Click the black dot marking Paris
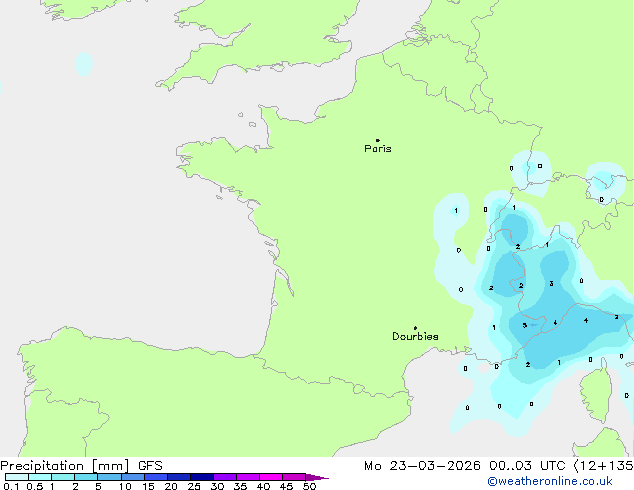634x490 pixels. [x=378, y=140]
